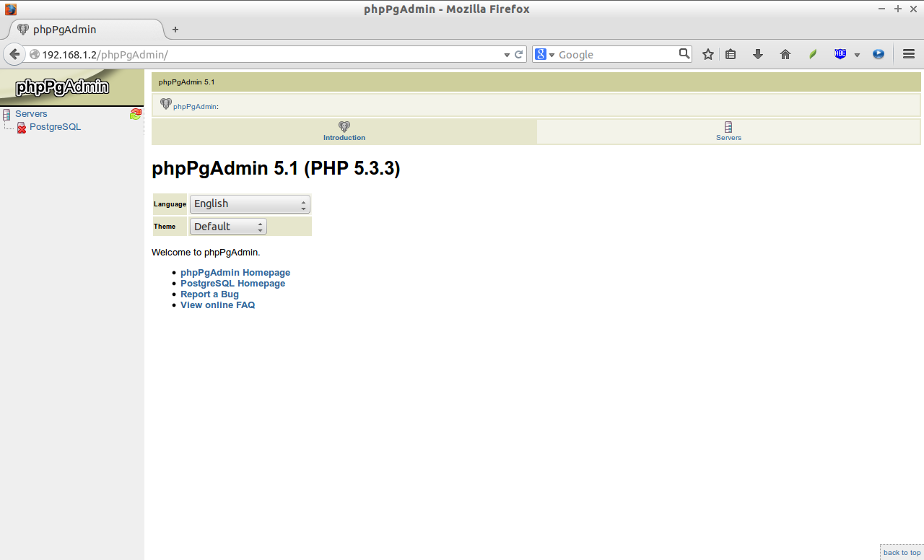The image size is (924, 560).
Task: Click the Report a Bug link
Action: click(209, 294)
